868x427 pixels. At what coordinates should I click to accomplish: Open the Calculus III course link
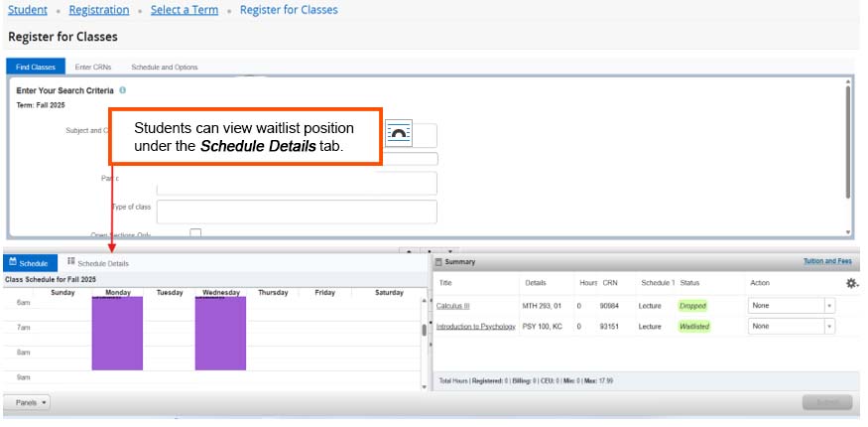(x=452, y=306)
